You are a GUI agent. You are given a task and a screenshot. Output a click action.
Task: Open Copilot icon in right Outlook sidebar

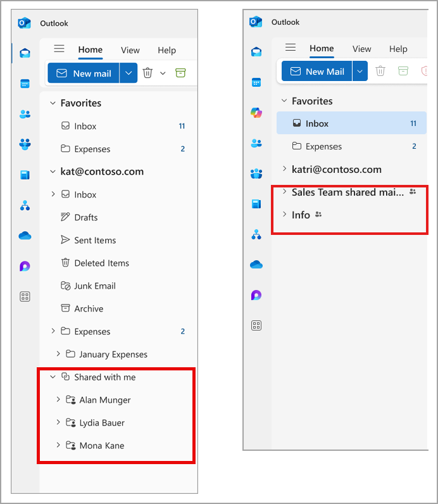(x=256, y=113)
